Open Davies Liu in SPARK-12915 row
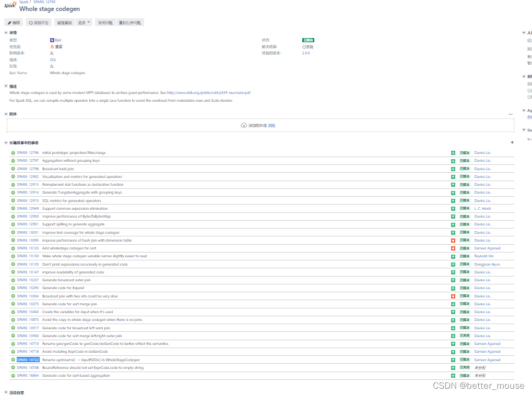 [482, 200]
